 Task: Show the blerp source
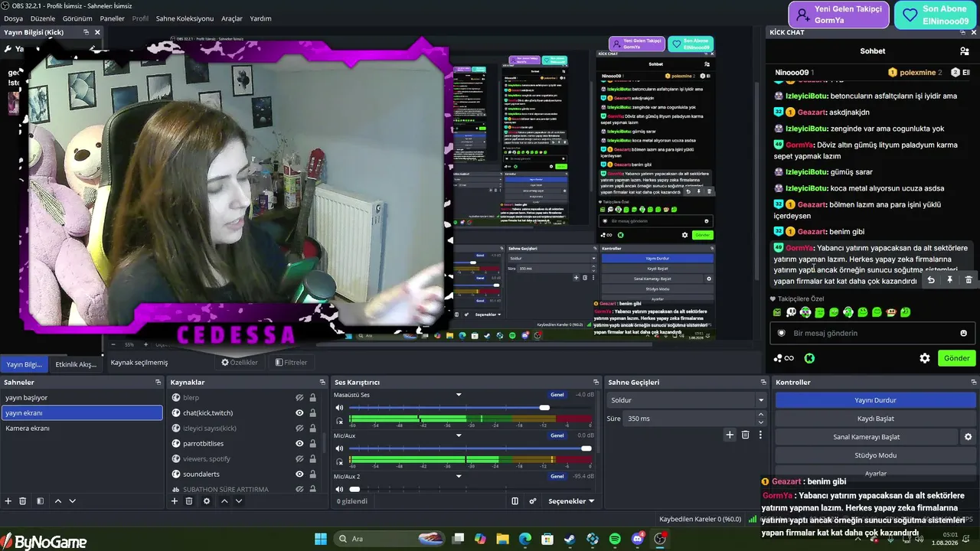299,398
